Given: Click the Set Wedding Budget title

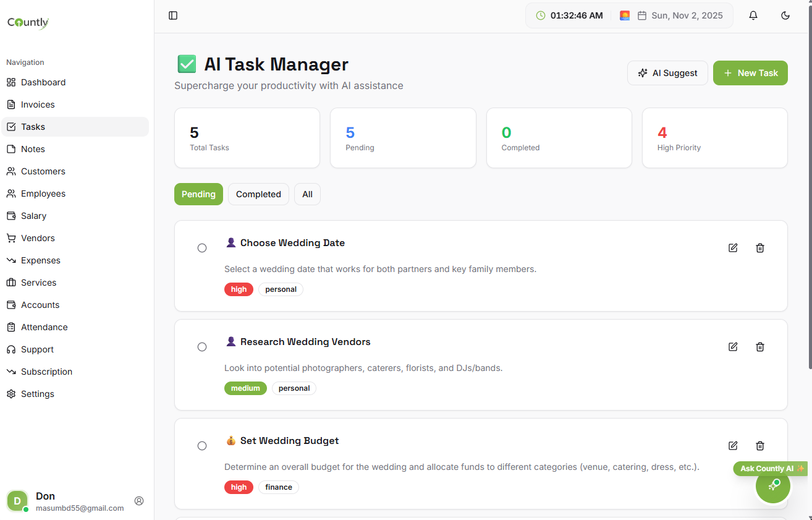Looking at the screenshot, I should 289,441.
